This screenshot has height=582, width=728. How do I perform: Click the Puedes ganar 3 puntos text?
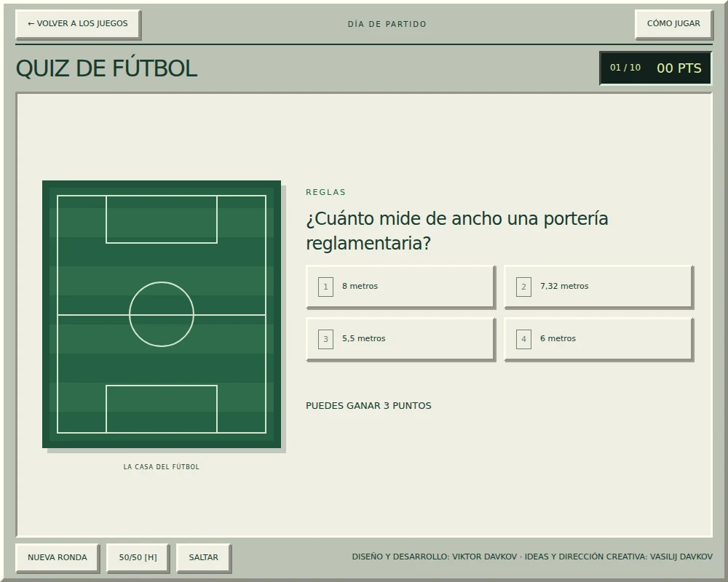368,406
